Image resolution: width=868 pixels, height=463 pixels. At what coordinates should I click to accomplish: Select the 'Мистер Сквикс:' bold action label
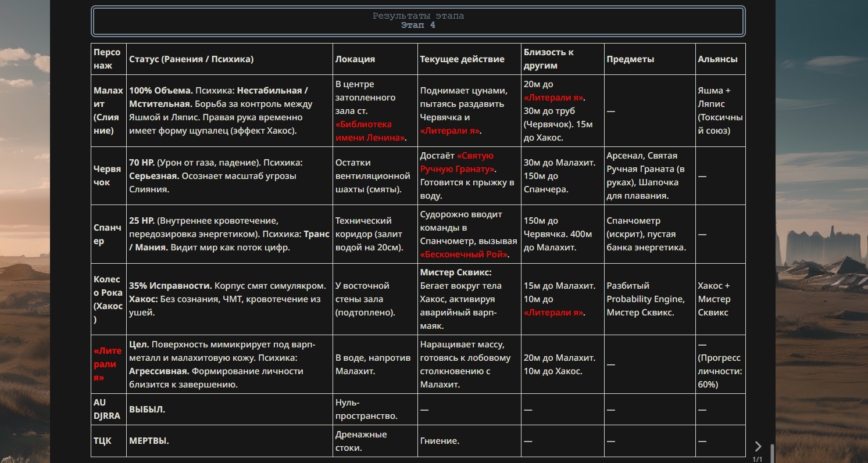coord(456,272)
